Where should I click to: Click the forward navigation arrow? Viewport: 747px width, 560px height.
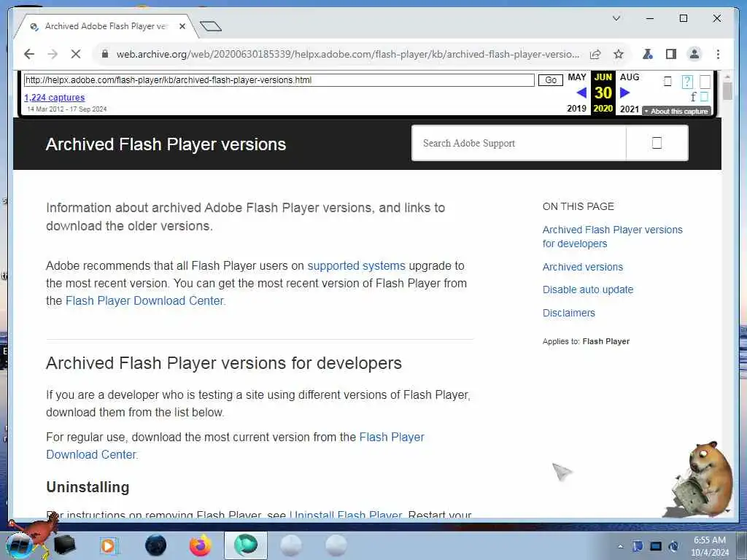coord(53,54)
